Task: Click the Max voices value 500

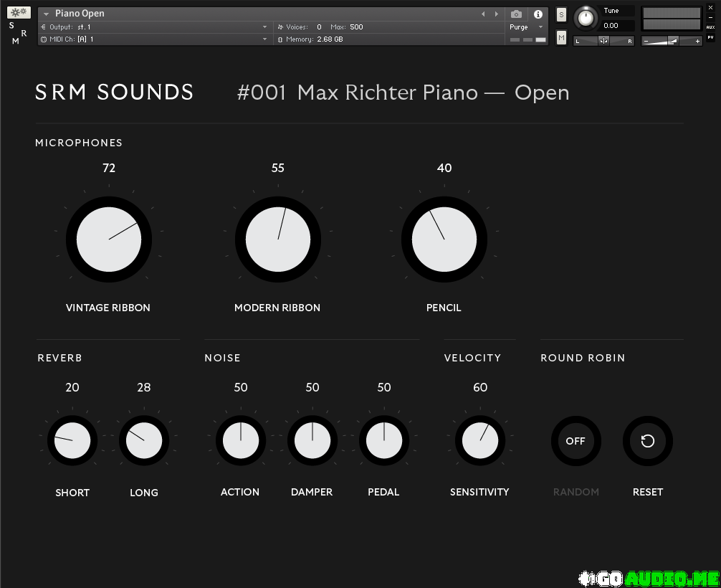Action: (x=356, y=27)
